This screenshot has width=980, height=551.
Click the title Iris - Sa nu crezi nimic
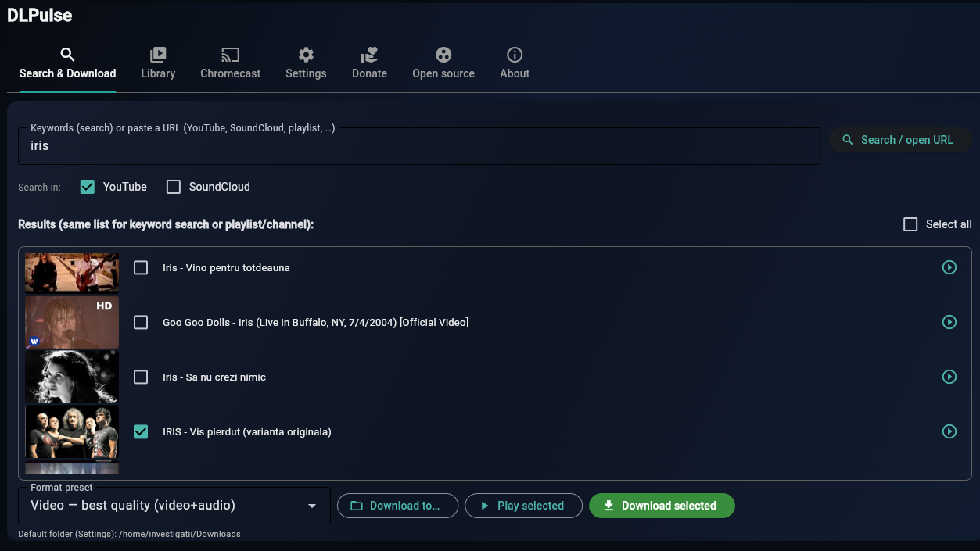[x=214, y=377]
